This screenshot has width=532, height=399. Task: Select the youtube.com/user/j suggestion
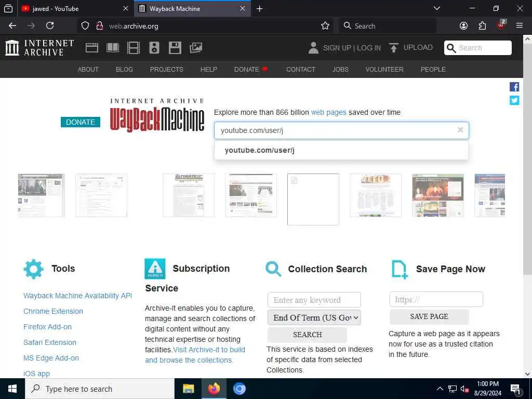pyautogui.click(x=341, y=150)
